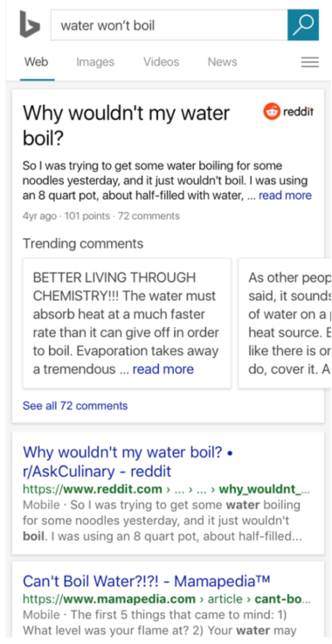Open the hamburger menu icon
Viewport: 332px width, 644px height.
coord(310,62)
